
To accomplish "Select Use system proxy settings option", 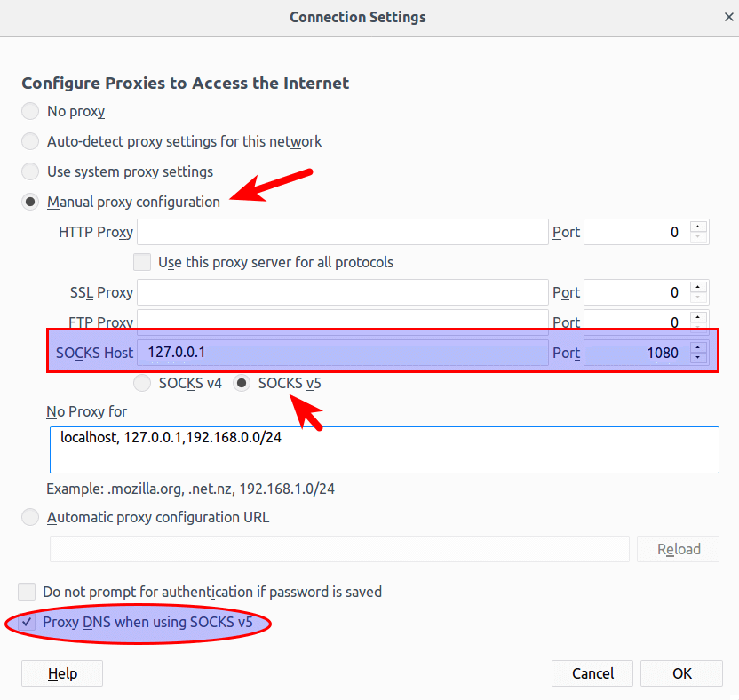I will tap(31, 171).
